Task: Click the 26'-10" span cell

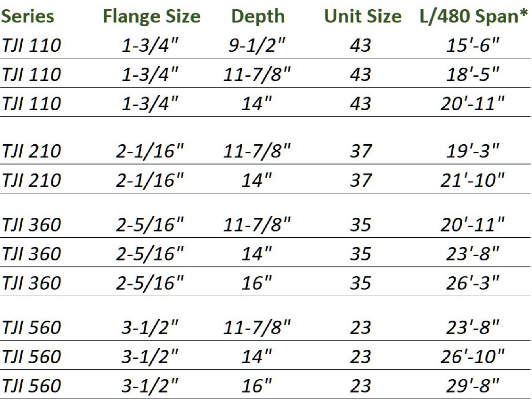Action: 473,356
